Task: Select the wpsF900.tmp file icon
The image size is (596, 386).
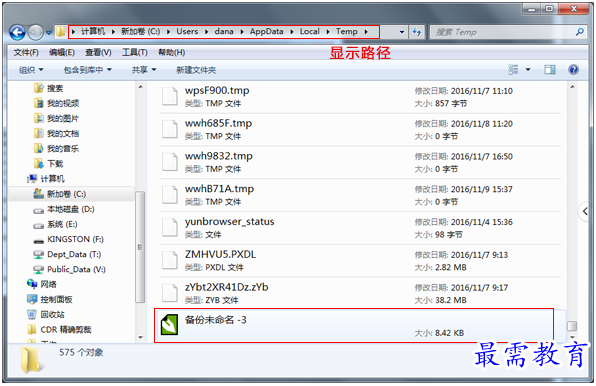Action: (x=170, y=96)
